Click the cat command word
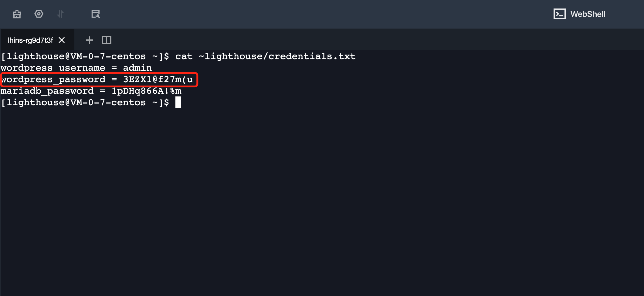 (184, 56)
